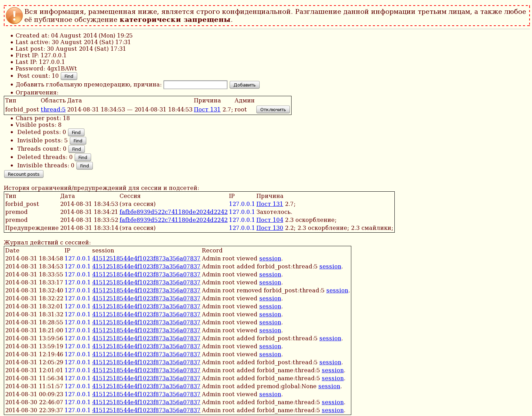This screenshot has width=532, height=416.
Task: Open session hash link in 18:34:53 log row
Action: tap(146, 266)
